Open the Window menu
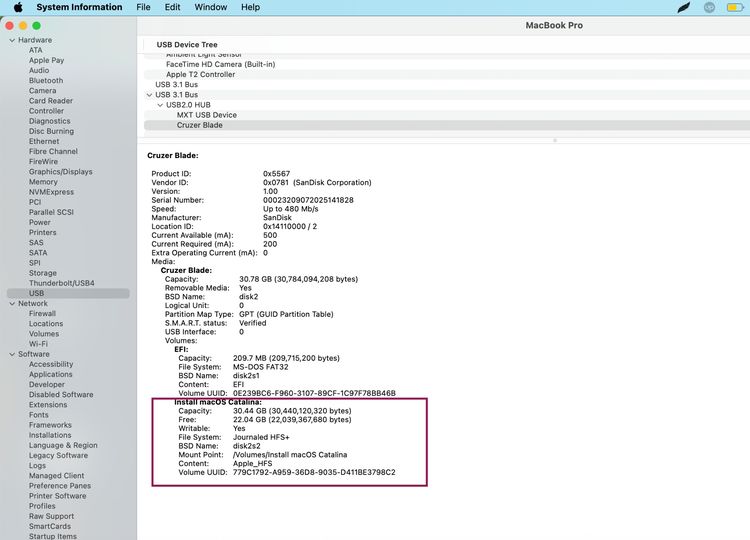The width and height of the screenshot is (750, 540). click(210, 7)
